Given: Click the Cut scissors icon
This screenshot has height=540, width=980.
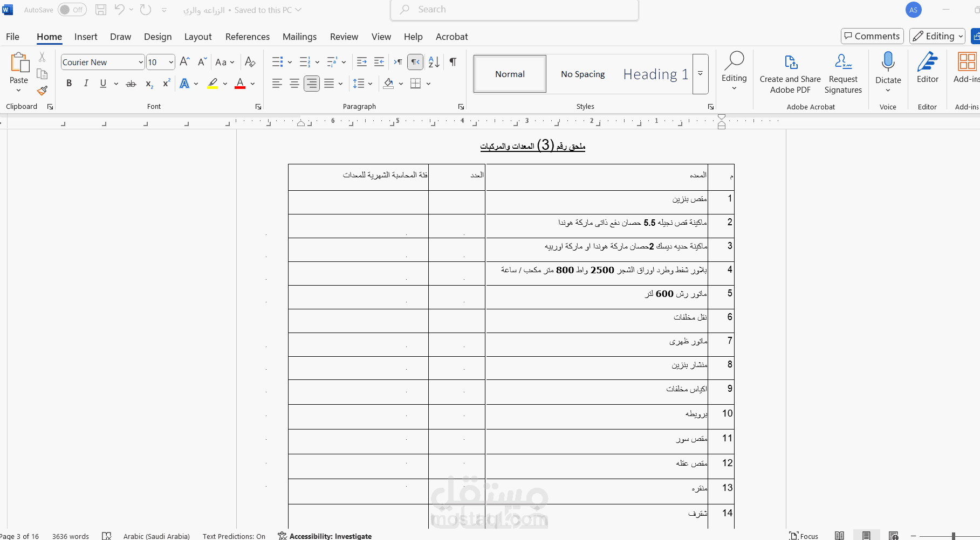Looking at the screenshot, I should point(42,57).
